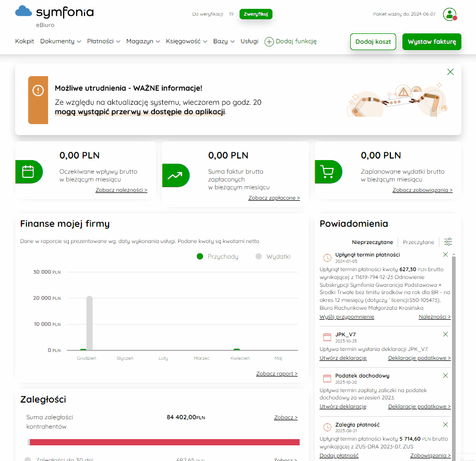Open Deklaracje podatkowe under Podatek dochodowy
The image size is (476, 461).
click(x=419, y=407)
